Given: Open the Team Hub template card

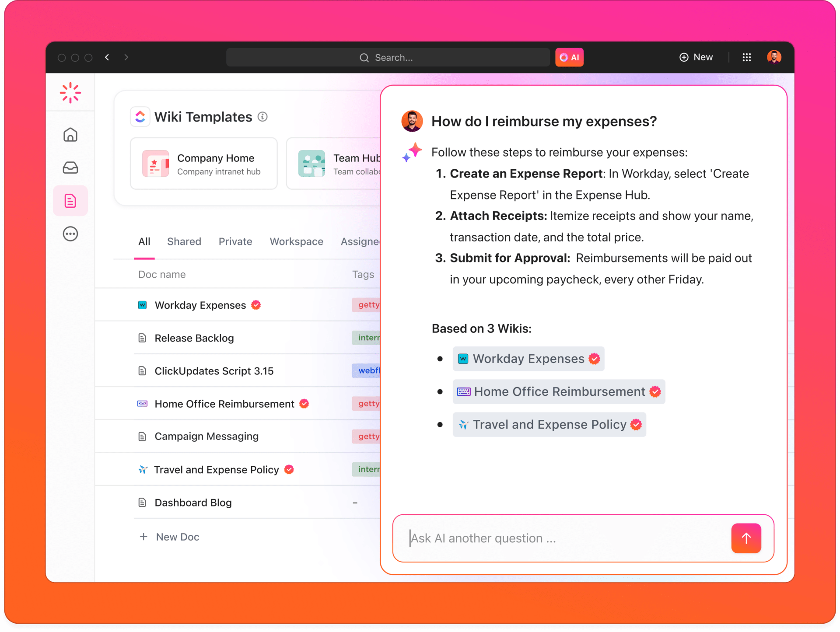Looking at the screenshot, I should tap(333, 164).
